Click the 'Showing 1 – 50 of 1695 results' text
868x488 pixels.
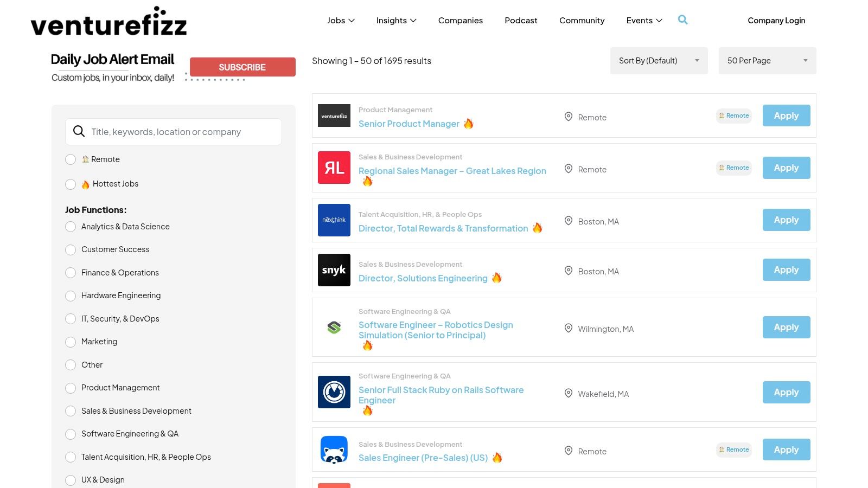tap(372, 61)
